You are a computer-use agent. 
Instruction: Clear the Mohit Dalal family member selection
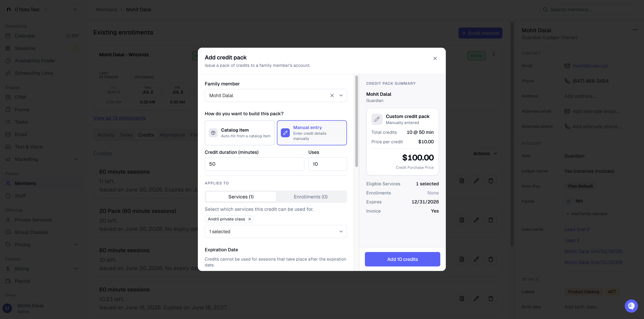[x=332, y=95]
